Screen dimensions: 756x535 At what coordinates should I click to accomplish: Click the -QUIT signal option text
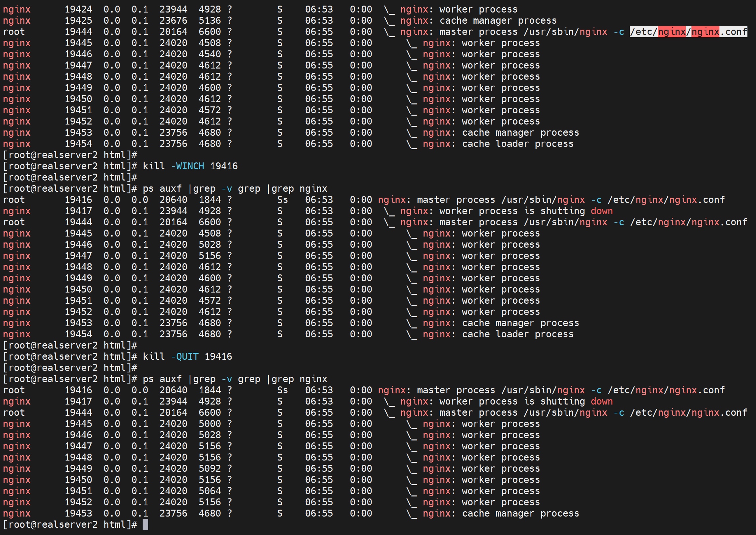click(x=185, y=356)
